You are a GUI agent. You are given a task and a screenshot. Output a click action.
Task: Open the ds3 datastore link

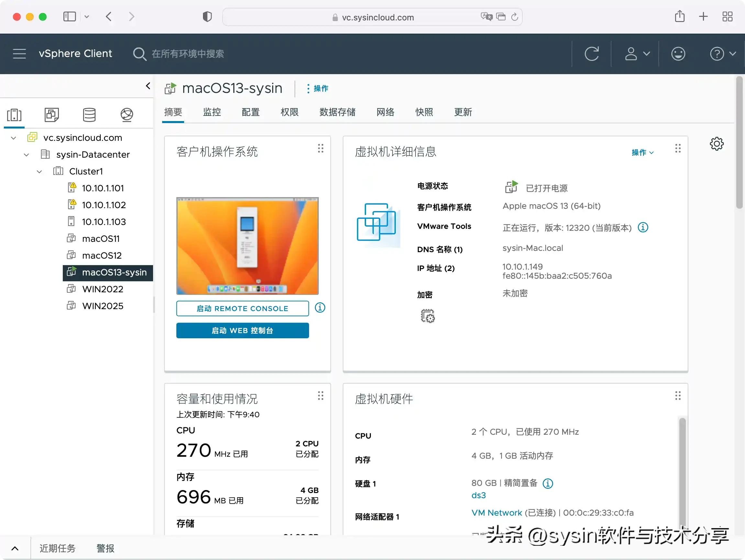click(x=478, y=495)
